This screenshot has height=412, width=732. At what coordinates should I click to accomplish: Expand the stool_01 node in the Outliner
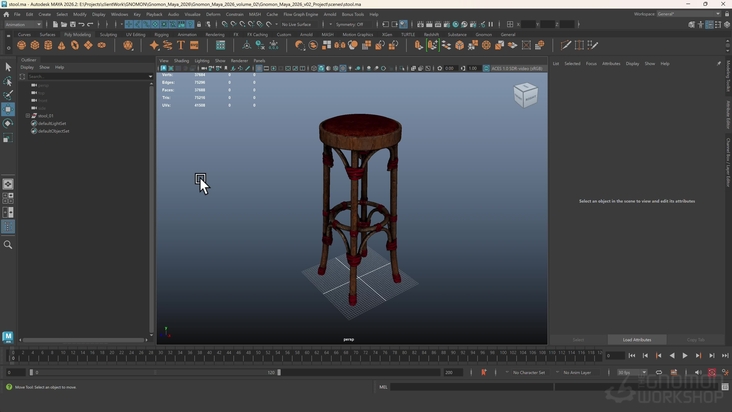[28, 116]
